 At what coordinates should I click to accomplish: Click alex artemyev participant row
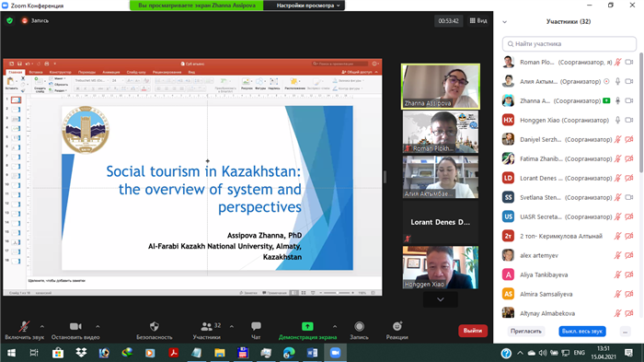click(569, 255)
